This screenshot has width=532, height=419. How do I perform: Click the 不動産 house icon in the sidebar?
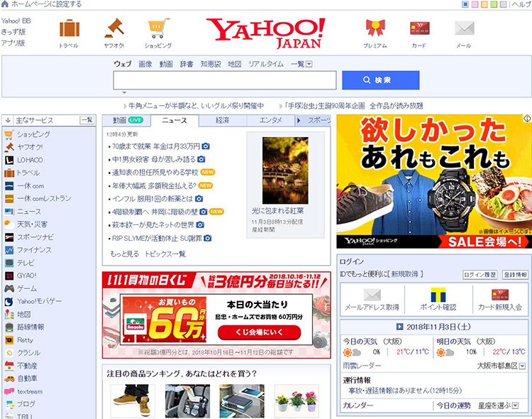tap(9, 366)
